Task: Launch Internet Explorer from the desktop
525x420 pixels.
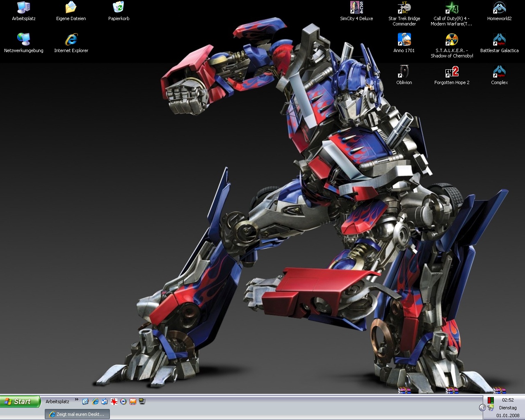Action: pyautogui.click(x=71, y=43)
